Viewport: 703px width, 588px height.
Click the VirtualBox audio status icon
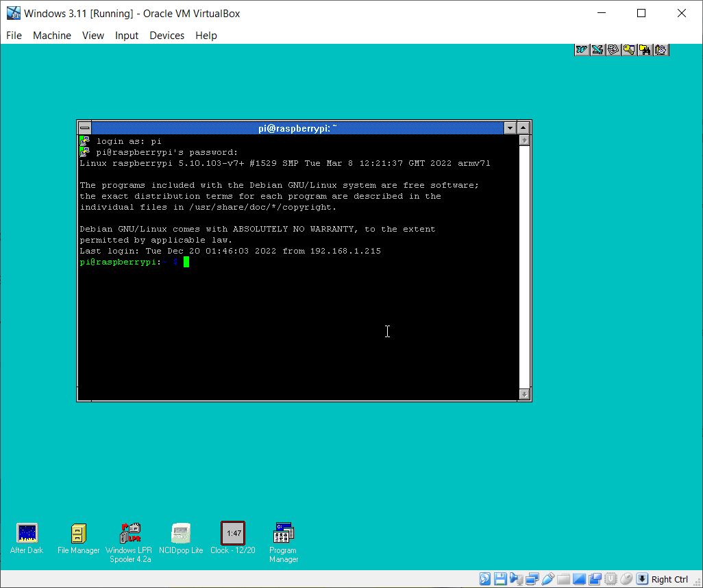tap(516, 578)
